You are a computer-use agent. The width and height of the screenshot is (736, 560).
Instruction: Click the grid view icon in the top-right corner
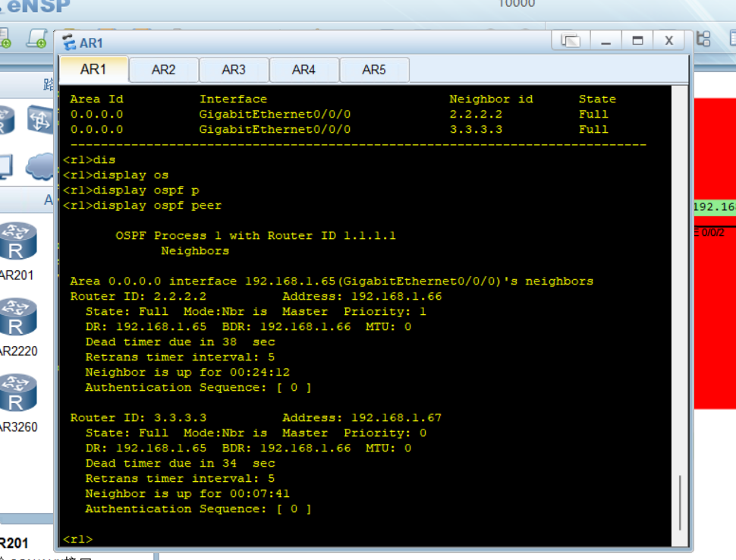click(732, 38)
